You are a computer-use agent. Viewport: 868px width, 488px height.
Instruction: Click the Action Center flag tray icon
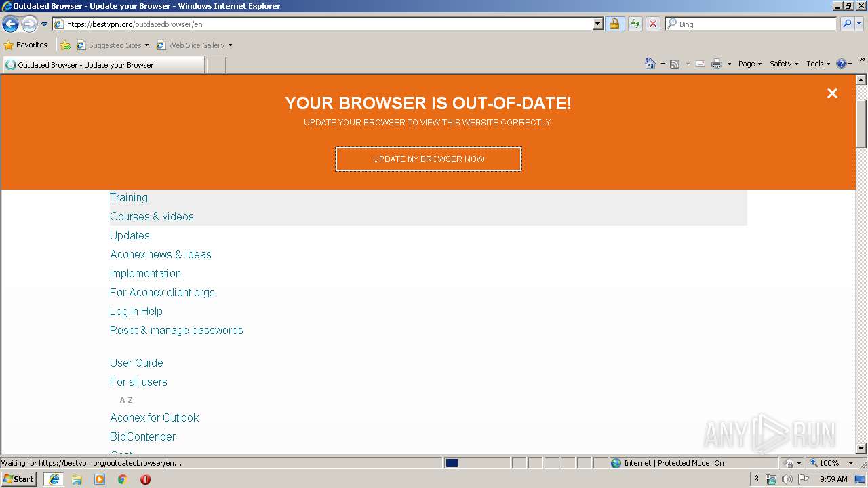point(804,479)
